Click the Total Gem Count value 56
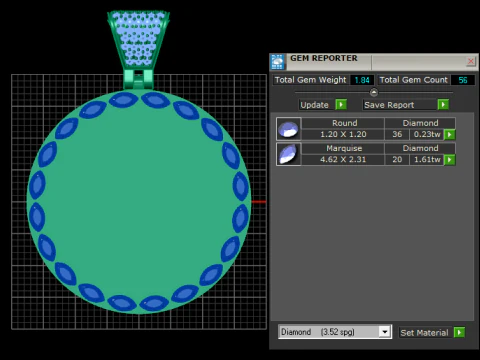This screenshot has width=480, height=360. tap(463, 80)
